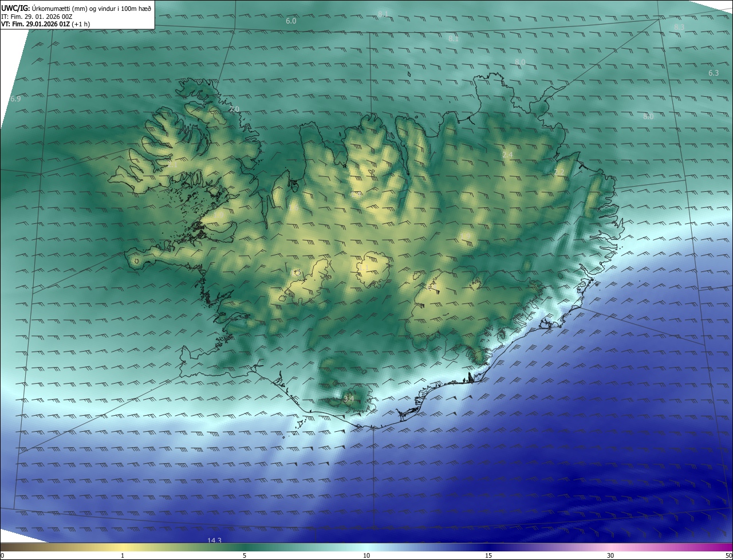The width and height of the screenshot is (733, 560).
Task: Click the '50' tick on the colour scale
Action: coord(728,555)
